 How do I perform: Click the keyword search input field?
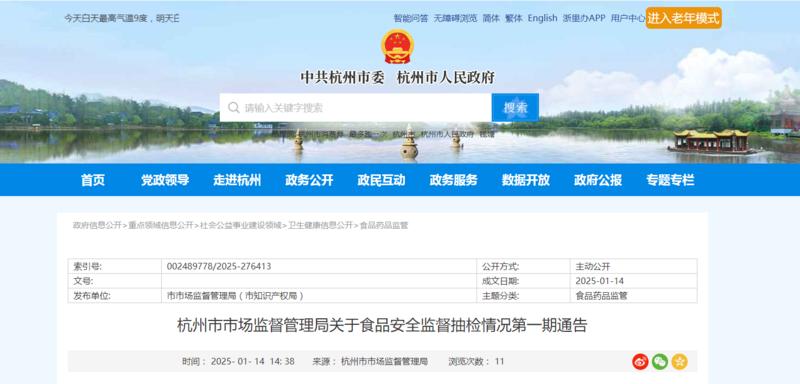tap(356, 108)
